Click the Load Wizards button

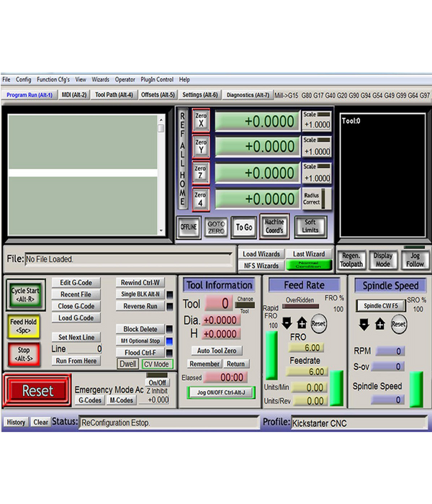pos(261,253)
